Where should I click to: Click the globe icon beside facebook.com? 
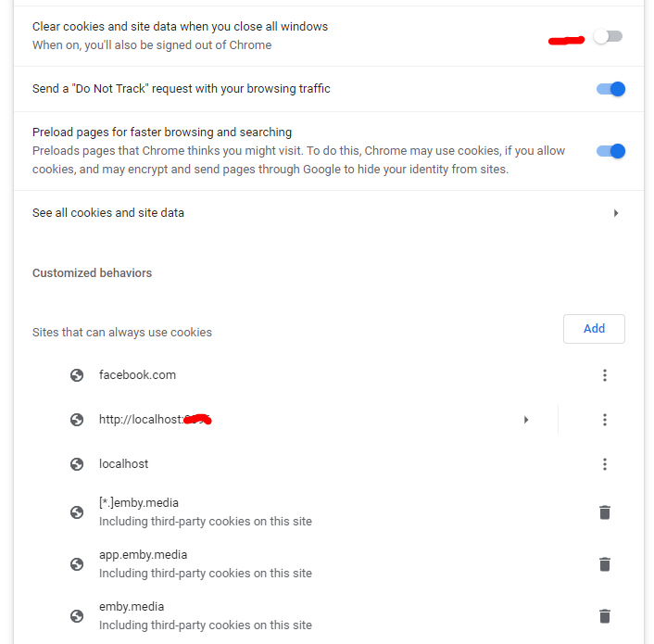pyautogui.click(x=77, y=375)
